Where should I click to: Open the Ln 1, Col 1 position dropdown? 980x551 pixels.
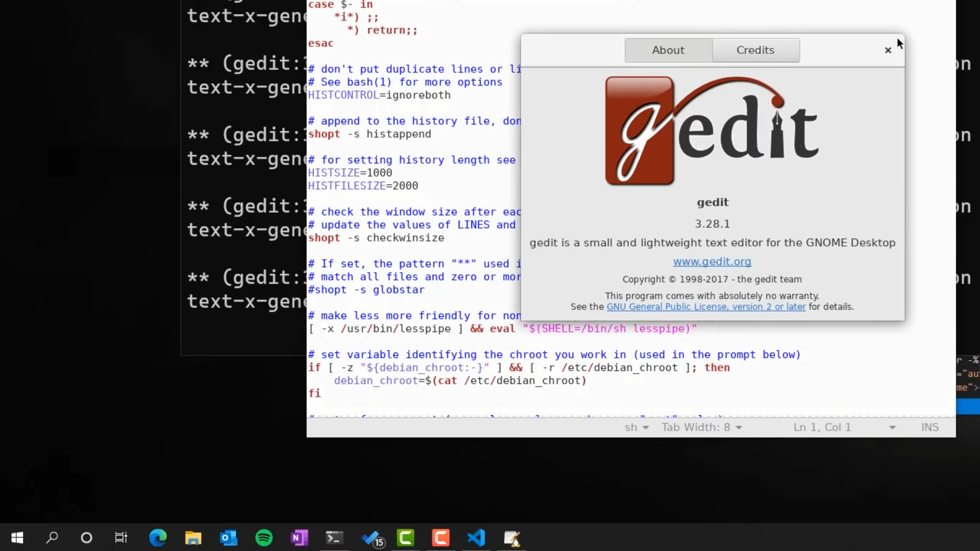(844, 427)
